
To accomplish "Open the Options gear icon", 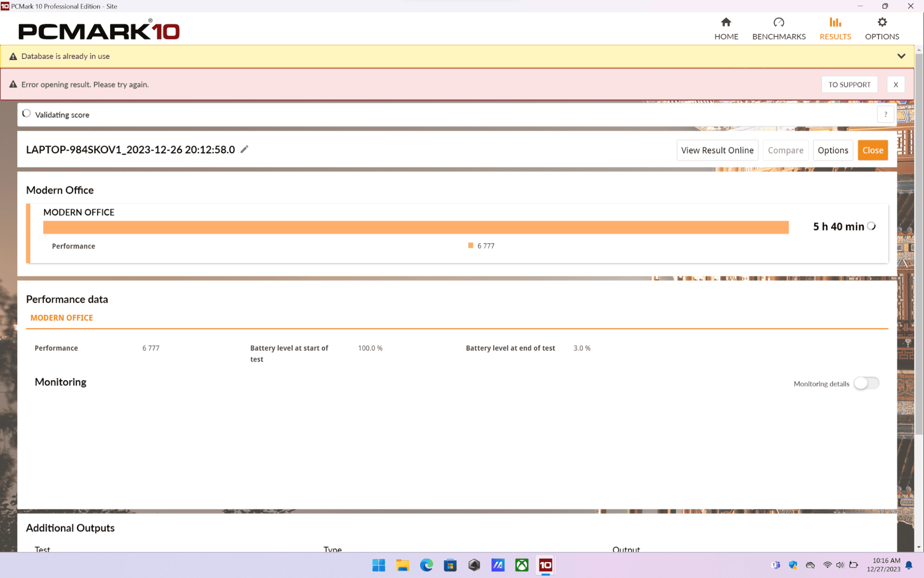I will tap(882, 22).
